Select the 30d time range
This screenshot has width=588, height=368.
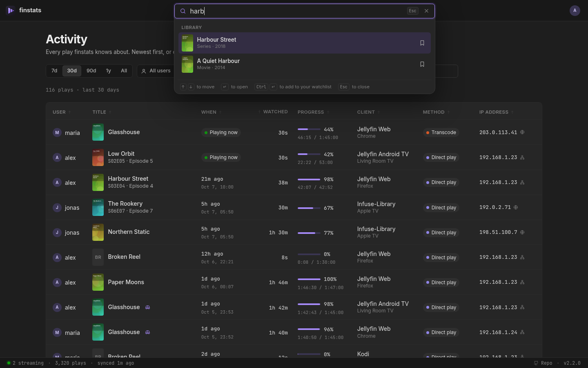click(x=72, y=71)
